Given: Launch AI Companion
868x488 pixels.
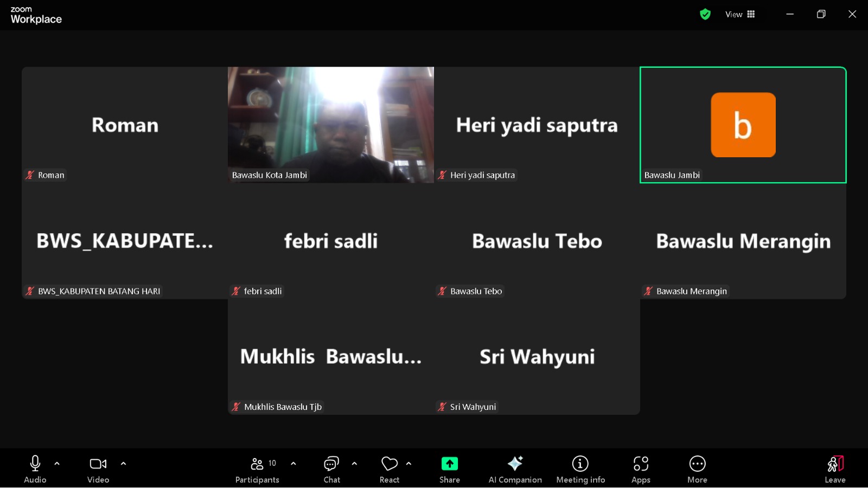Looking at the screenshot, I should tap(515, 468).
